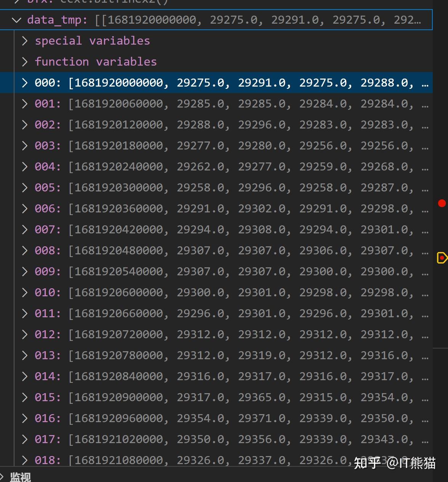The image size is (448, 482).
Task: Select the special variables entry
Action: [92, 41]
